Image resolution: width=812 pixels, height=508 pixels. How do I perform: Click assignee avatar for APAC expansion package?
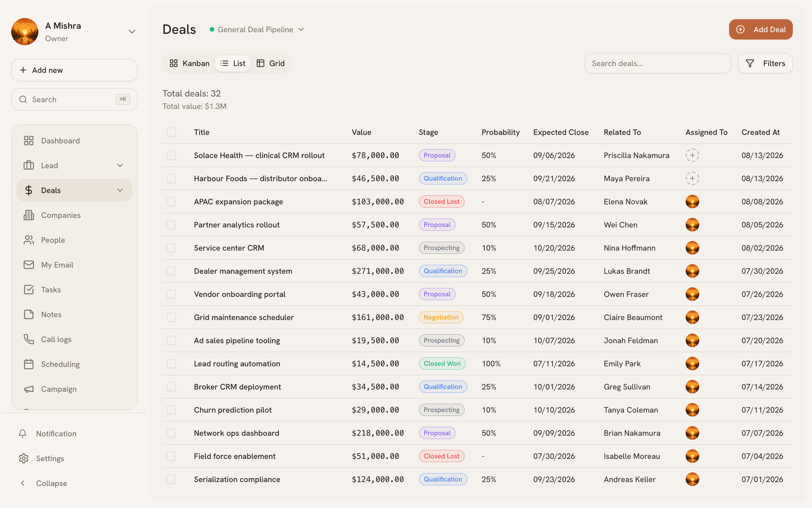pyautogui.click(x=692, y=202)
